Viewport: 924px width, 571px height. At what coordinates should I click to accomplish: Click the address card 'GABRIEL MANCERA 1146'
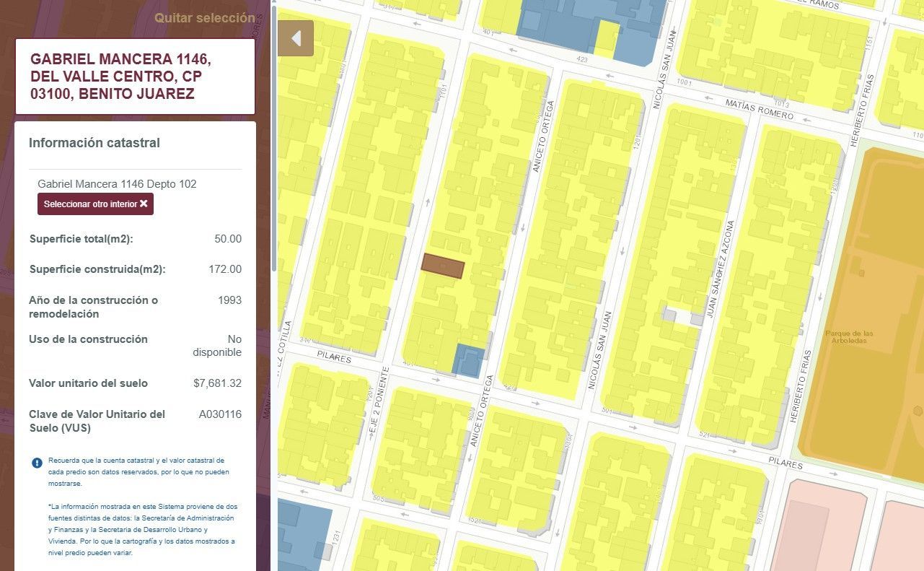click(x=135, y=77)
